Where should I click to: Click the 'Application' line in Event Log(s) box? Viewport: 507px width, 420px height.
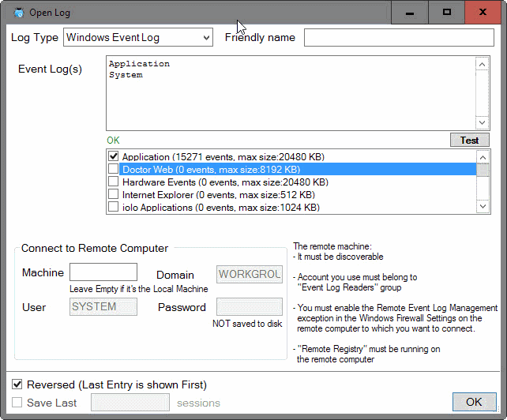[139, 64]
